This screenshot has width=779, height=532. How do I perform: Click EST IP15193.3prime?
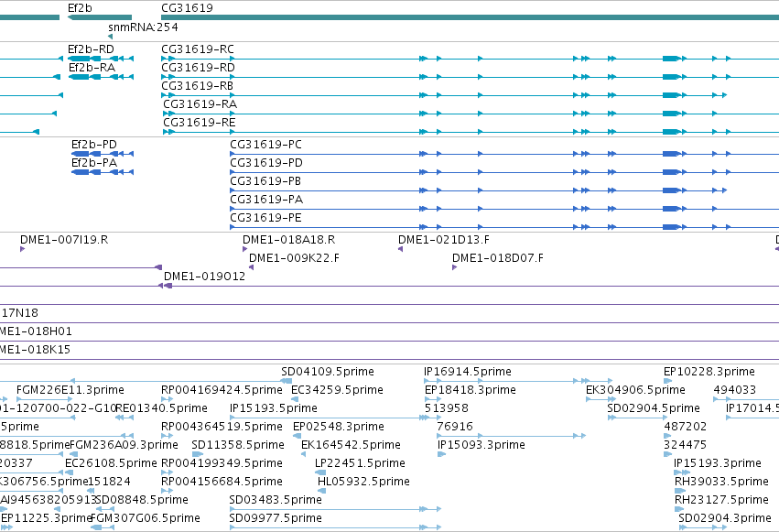[718, 464]
